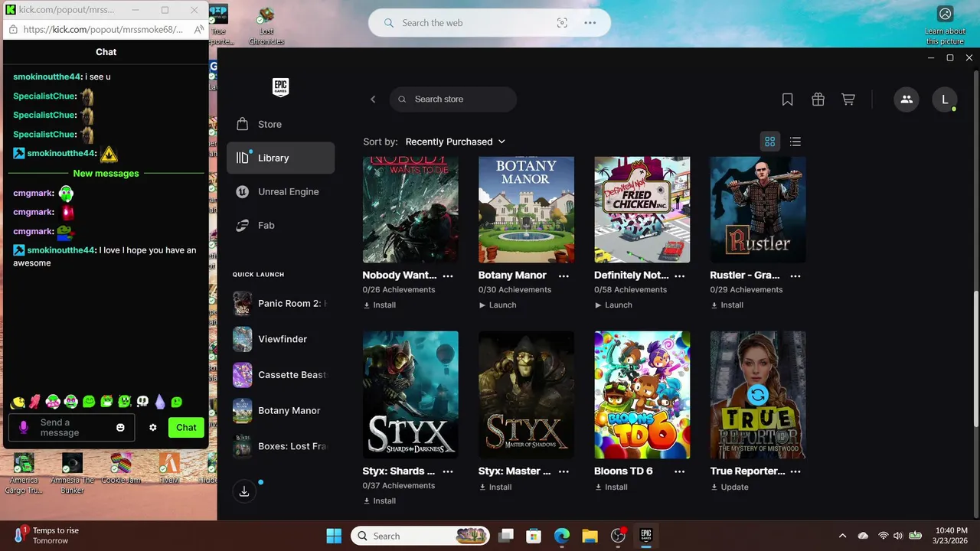Quick launch Botany Manor from sidebar
The image size is (980, 551).
tap(280, 410)
